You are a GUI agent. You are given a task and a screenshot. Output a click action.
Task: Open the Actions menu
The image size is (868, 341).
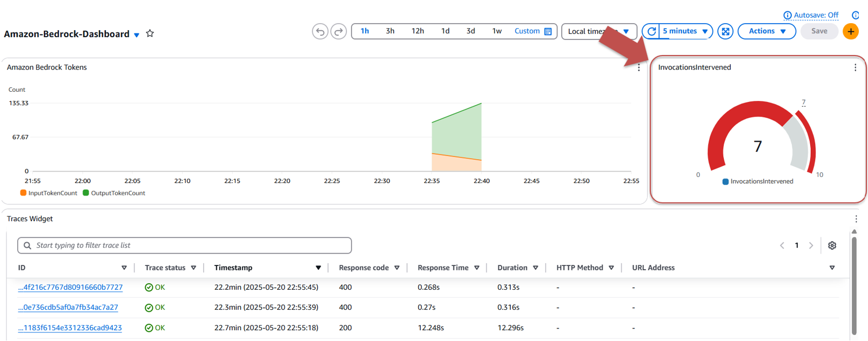(x=766, y=31)
